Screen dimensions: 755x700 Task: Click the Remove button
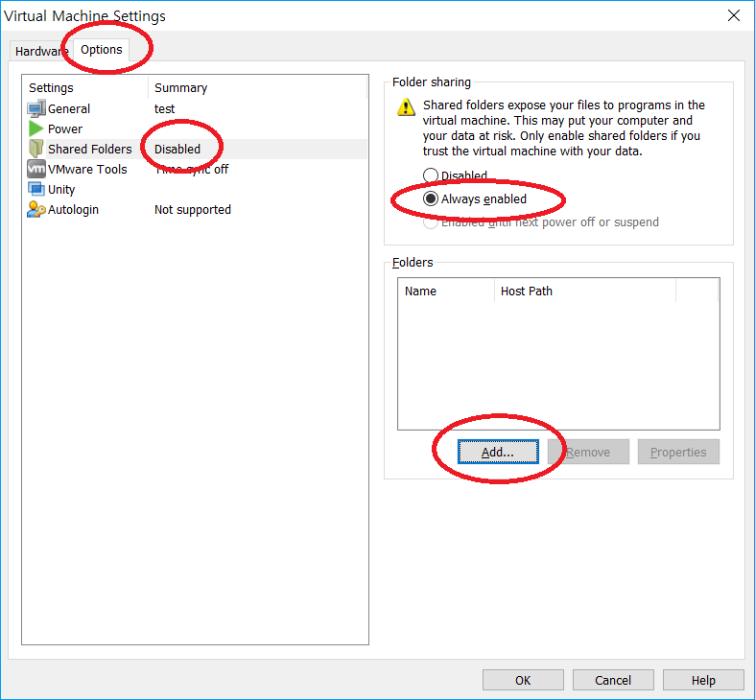pos(588,452)
